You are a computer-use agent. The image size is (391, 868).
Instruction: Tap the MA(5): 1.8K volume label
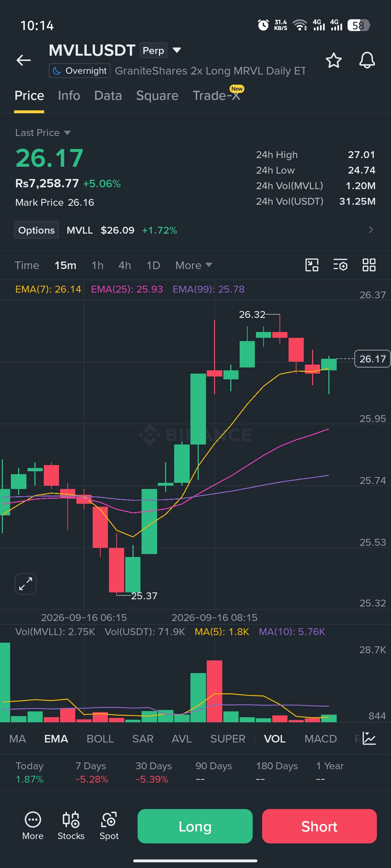click(x=222, y=632)
